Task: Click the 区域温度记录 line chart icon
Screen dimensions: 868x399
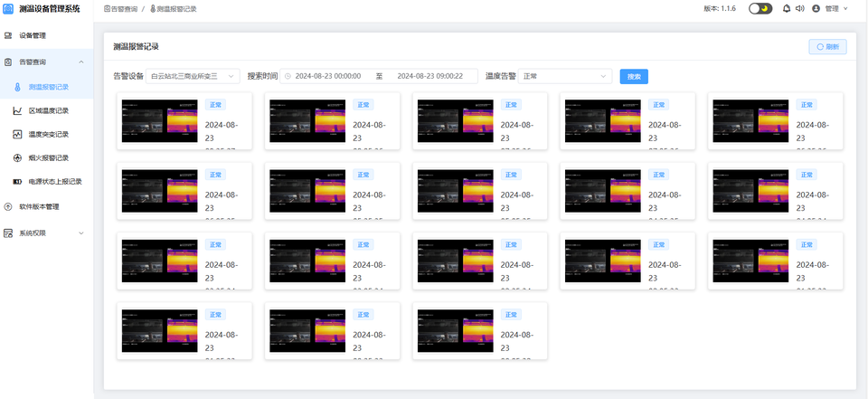Action: pyautogui.click(x=18, y=110)
